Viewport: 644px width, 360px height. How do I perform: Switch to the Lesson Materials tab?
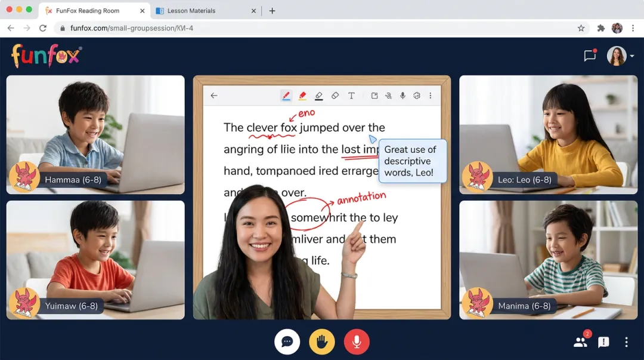191,11
